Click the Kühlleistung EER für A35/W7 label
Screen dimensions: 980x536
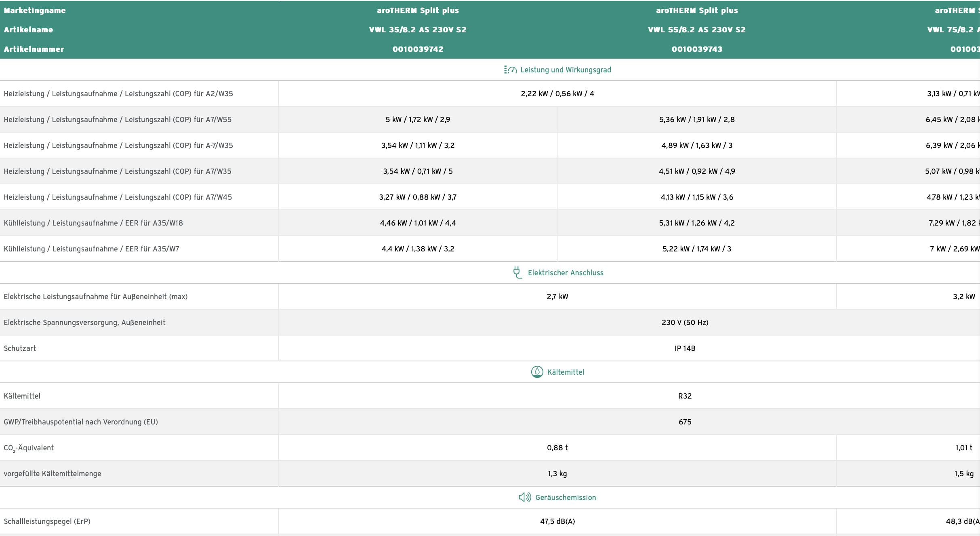coord(91,249)
